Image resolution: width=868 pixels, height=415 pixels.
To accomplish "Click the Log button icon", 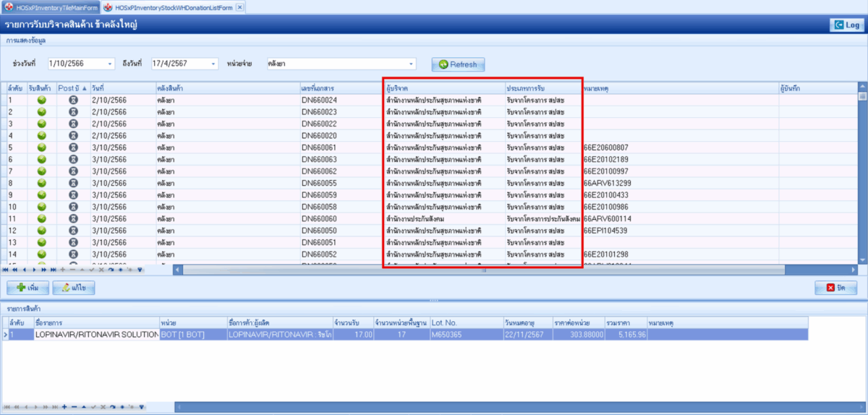I will 839,25.
